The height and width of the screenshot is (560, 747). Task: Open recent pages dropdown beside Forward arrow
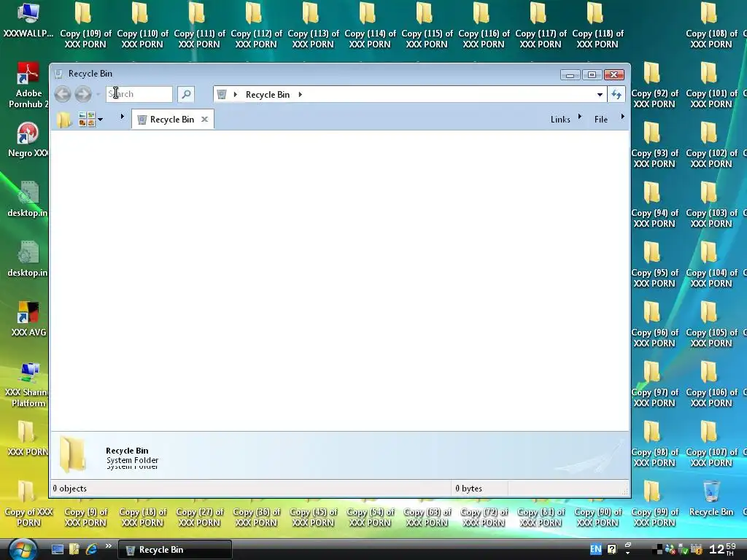(98, 94)
